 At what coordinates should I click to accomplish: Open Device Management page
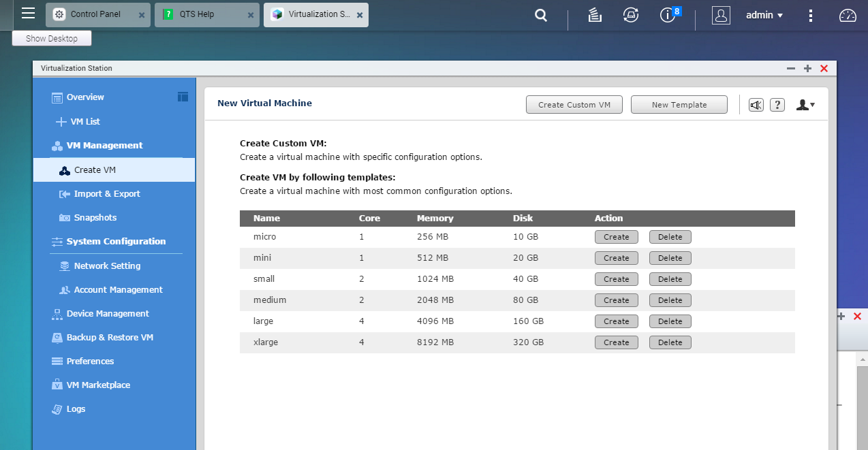(x=108, y=313)
